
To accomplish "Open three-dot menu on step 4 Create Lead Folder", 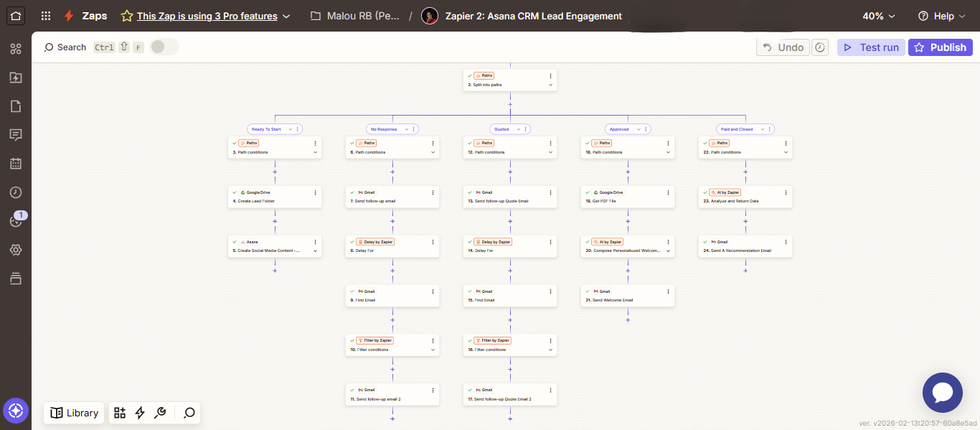I will click(x=315, y=192).
